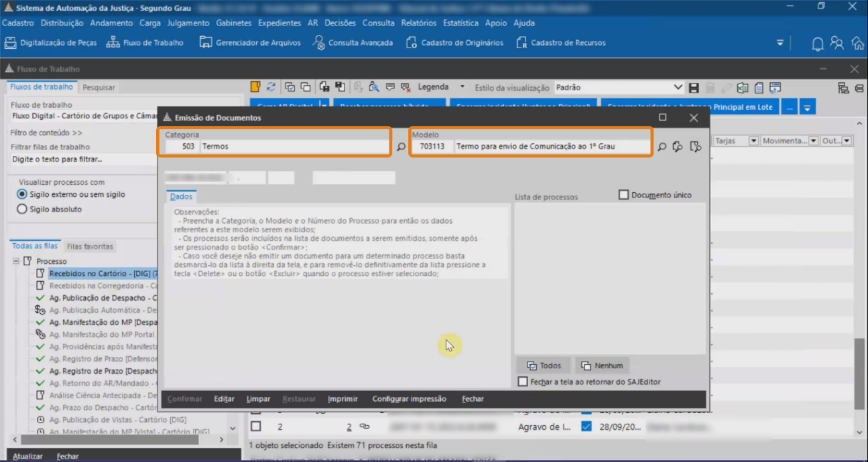Open the Movimenta... column filter dropdown
Image resolution: width=868 pixels, height=462 pixels.
814,141
